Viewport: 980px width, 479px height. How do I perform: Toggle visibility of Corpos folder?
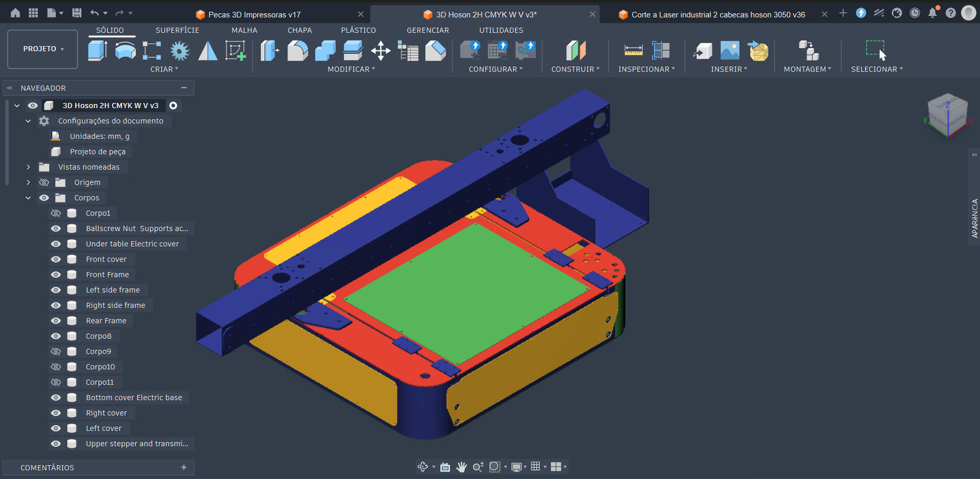[44, 198]
